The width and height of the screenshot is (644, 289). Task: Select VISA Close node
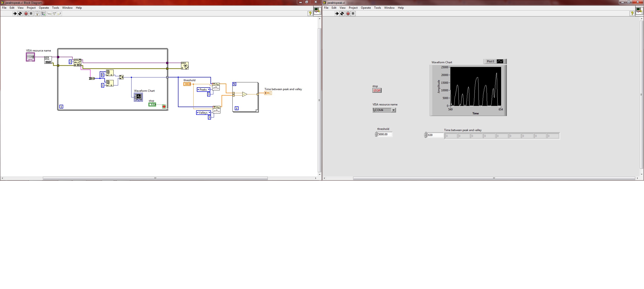185,66
